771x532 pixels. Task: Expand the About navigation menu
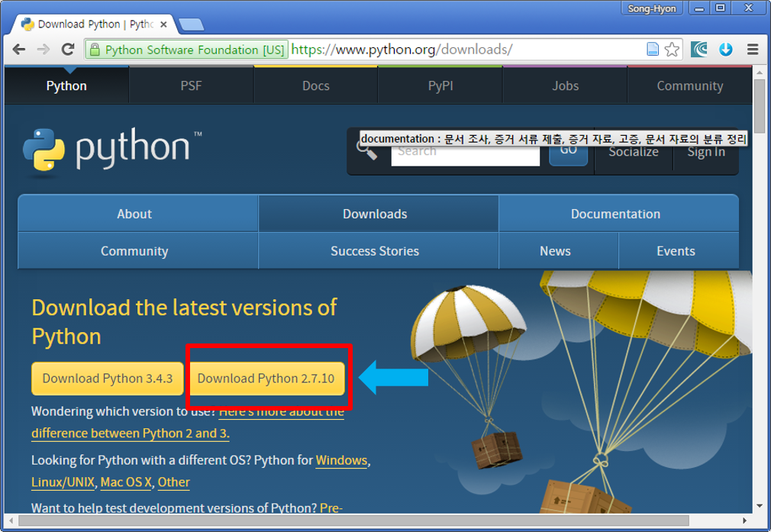[x=134, y=214]
